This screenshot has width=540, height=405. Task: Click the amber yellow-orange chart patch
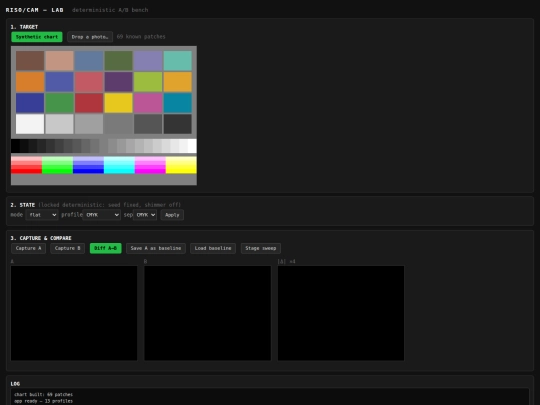coord(178,82)
